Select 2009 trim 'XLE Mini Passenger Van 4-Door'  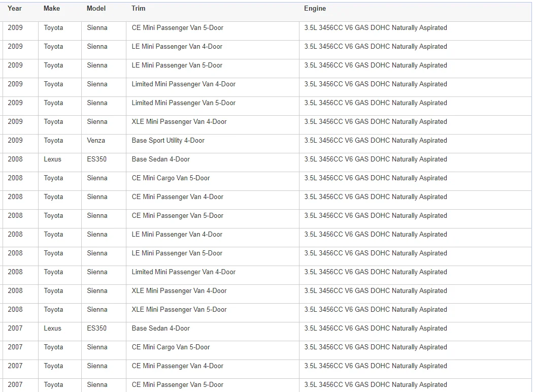[179, 122]
